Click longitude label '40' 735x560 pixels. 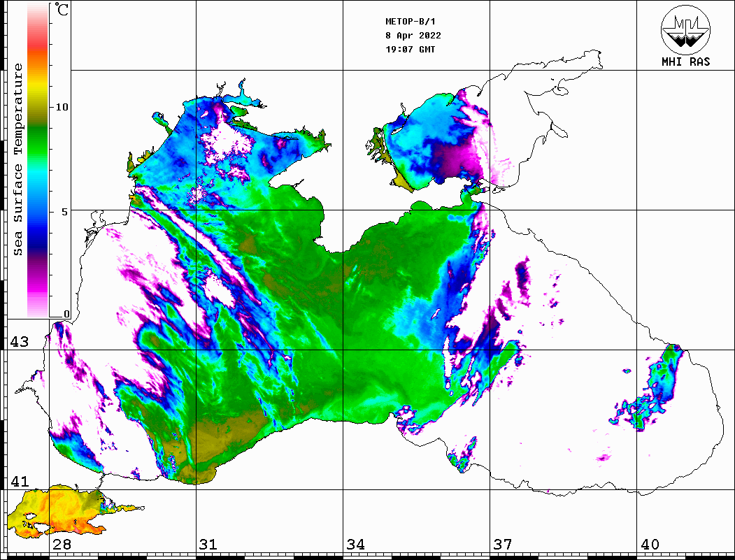pyautogui.click(x=650, y=545)
